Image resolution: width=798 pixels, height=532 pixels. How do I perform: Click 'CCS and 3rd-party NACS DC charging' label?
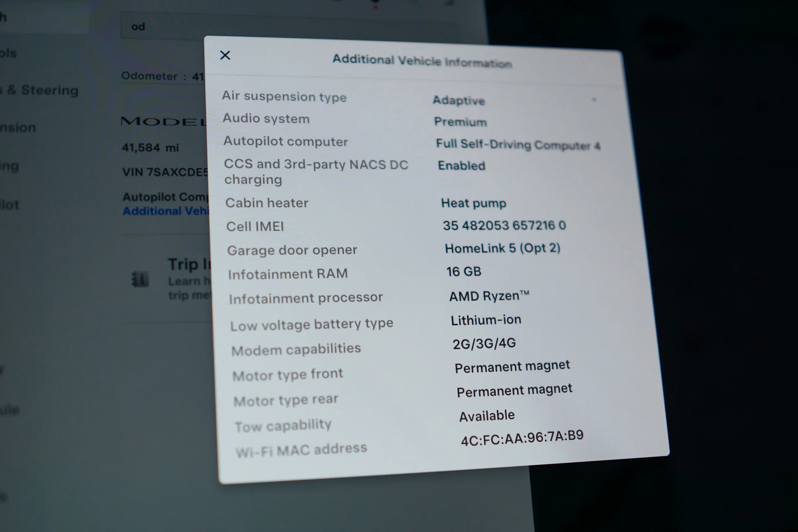tap(316, 172)
